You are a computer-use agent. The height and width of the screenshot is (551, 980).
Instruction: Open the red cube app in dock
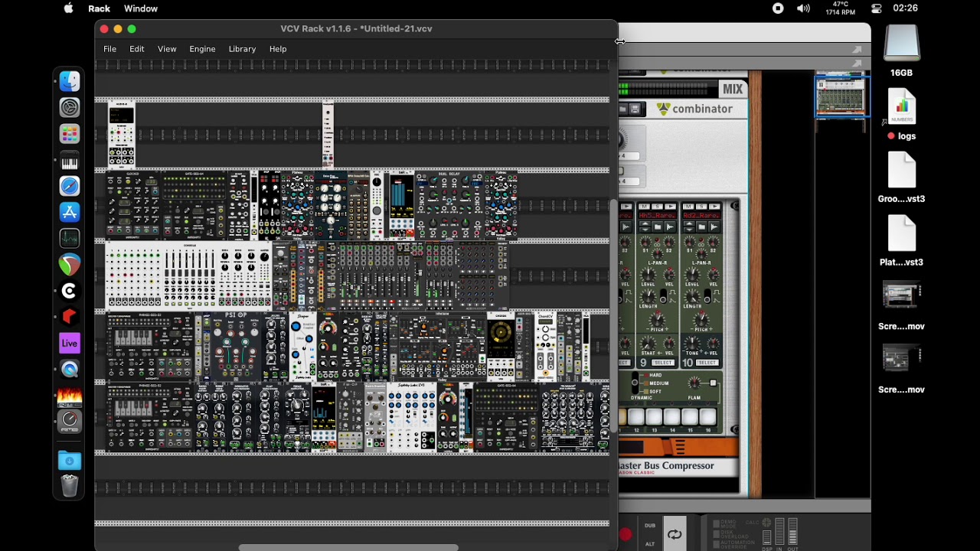click(70, 318)
